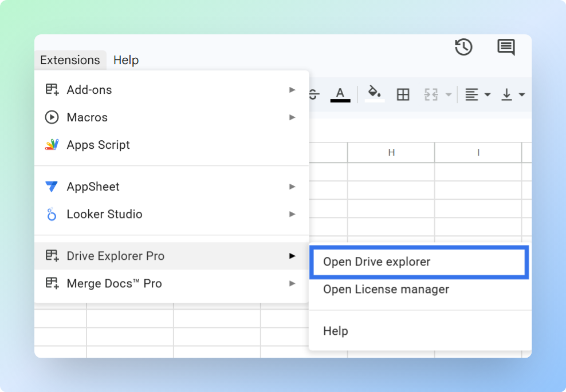The width and height of the screenshot is (566, 392).
Task: Open version history
Action: click(x=463, y=47)
